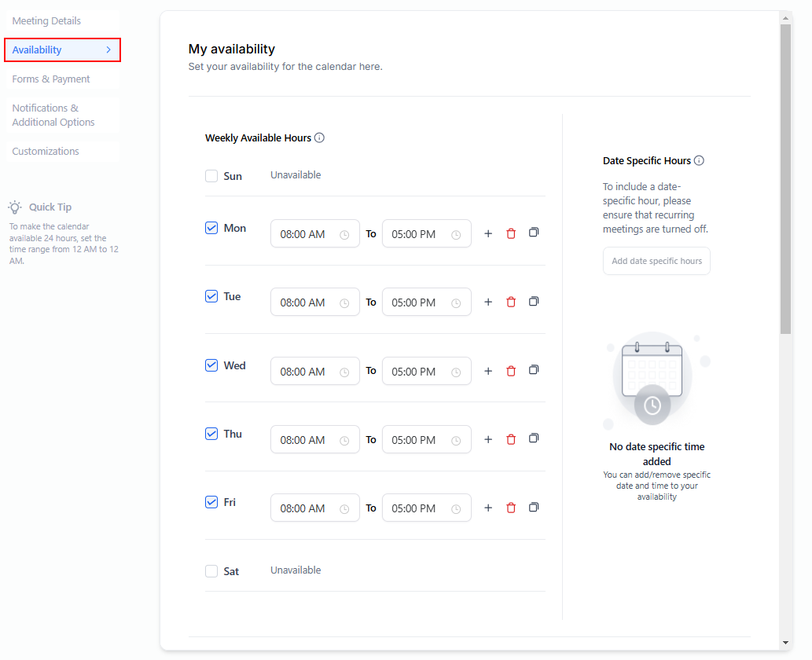Open the Customizations section in sidebar
The width and height of the screenshot is (812, 660).
46,152
